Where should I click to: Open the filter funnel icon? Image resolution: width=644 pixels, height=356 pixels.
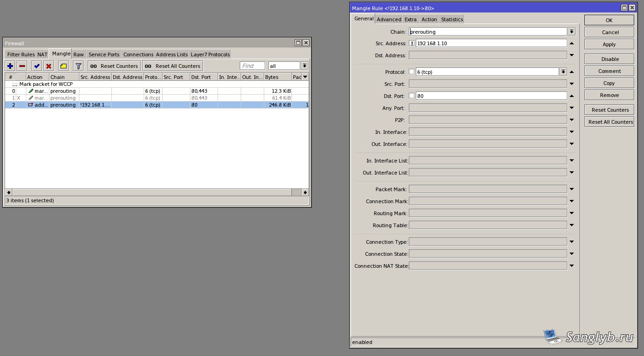(x=78, y=66)
